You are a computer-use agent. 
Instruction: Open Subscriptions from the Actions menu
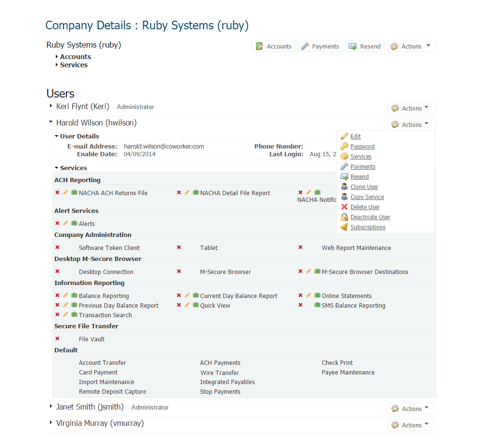point(368,227)
